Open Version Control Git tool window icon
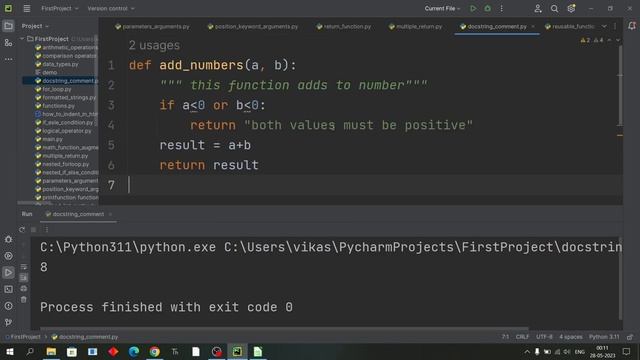This screenshot has width=640, height=360. coord(8,322)
